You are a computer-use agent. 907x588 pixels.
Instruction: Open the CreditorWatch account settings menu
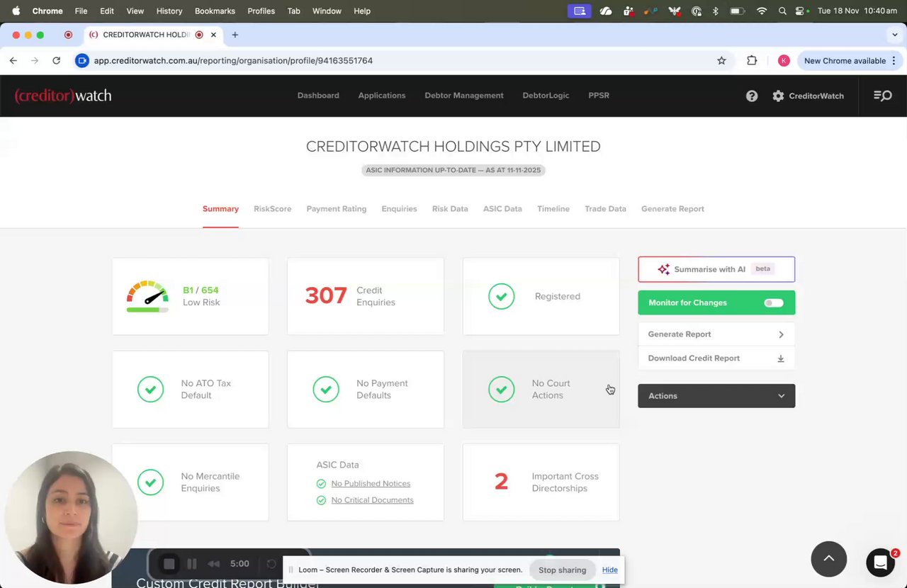(x=808, y=96)
